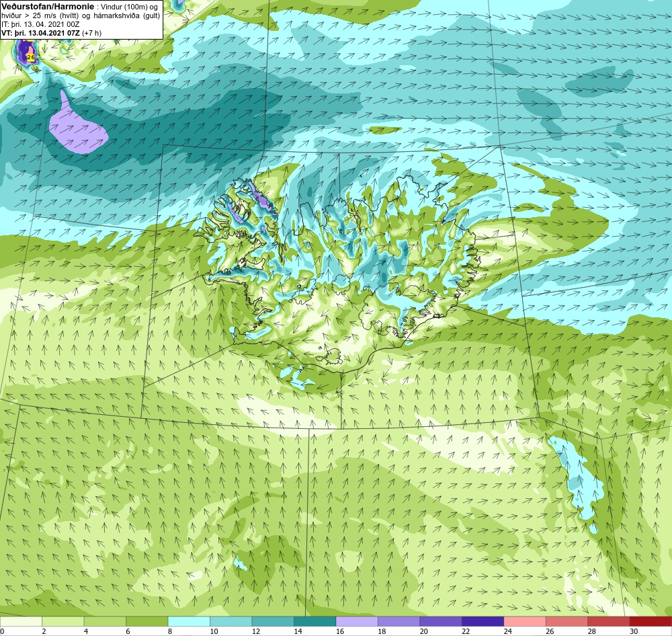672x636 pixels.
Task: Click the large lavender wind patch west of Iceland
Action: pyautogui.click(x=77, y=131)
